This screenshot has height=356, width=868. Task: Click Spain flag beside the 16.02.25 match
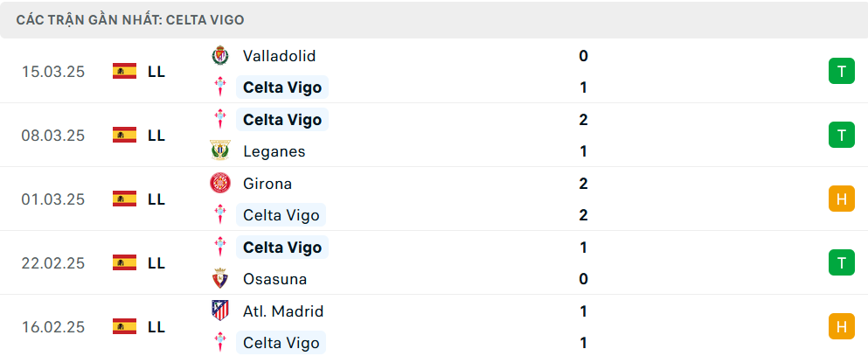(124, 326)
